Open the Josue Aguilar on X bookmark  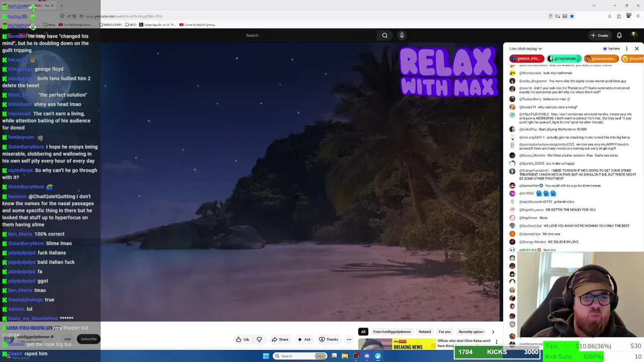click(x=157, y=25)
